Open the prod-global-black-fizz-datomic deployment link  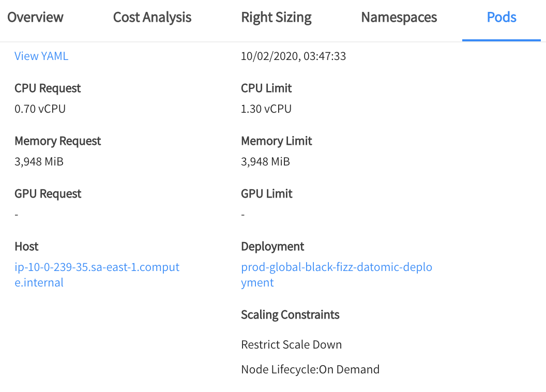(336, 268)
